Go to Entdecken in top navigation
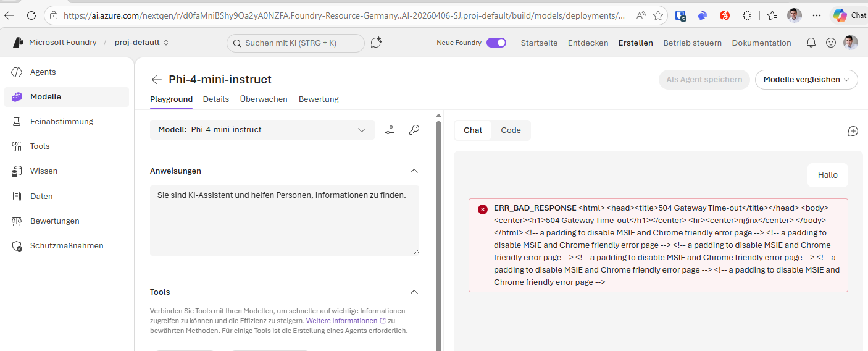 click(x=588, y=43)
